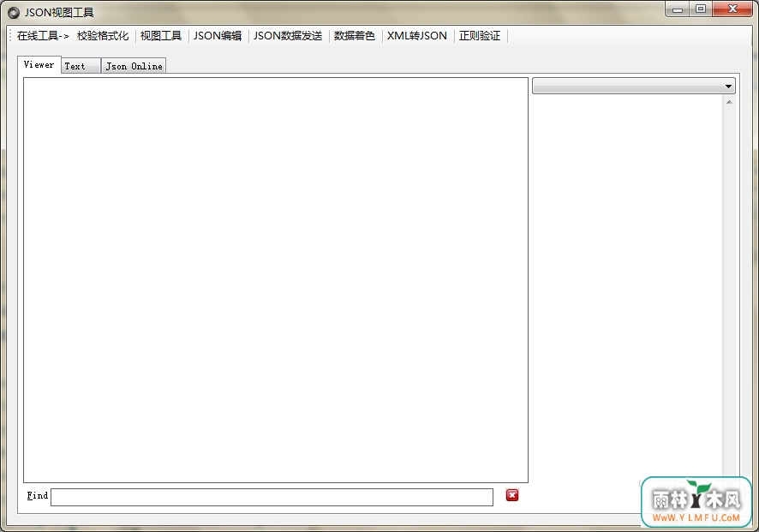Open JSON数据发送 tool
This screenshot has width=759, height=532.
click(288, 36)
